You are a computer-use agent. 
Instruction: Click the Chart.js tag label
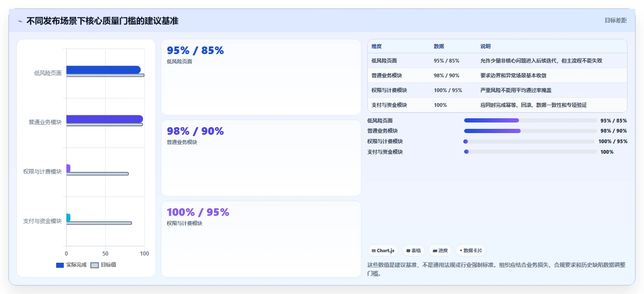386,250
